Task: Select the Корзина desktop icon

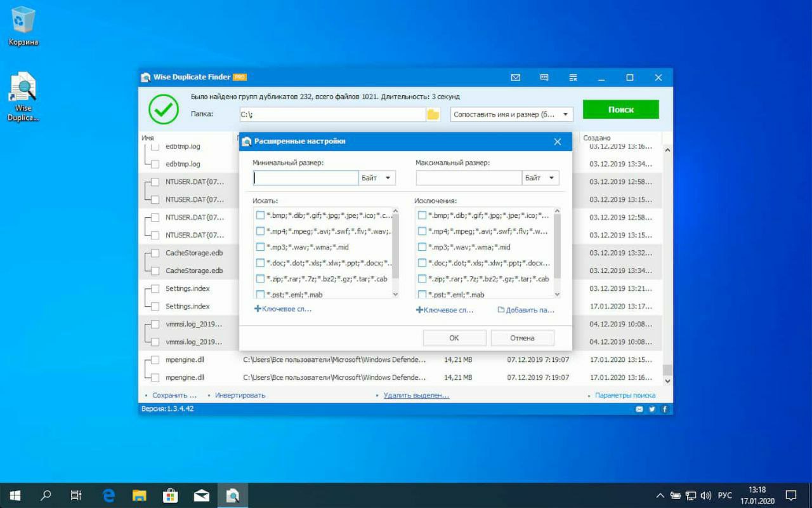Action: (x=23, y=27)
